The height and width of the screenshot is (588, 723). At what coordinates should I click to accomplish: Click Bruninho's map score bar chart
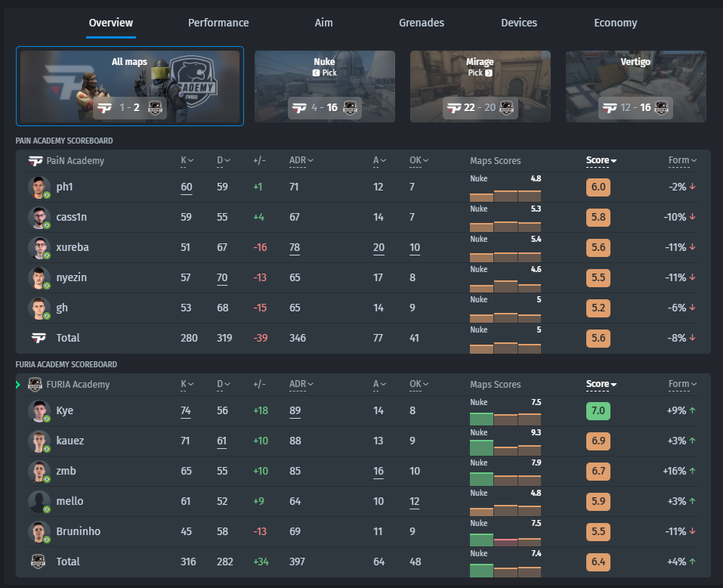pos(505,540)
